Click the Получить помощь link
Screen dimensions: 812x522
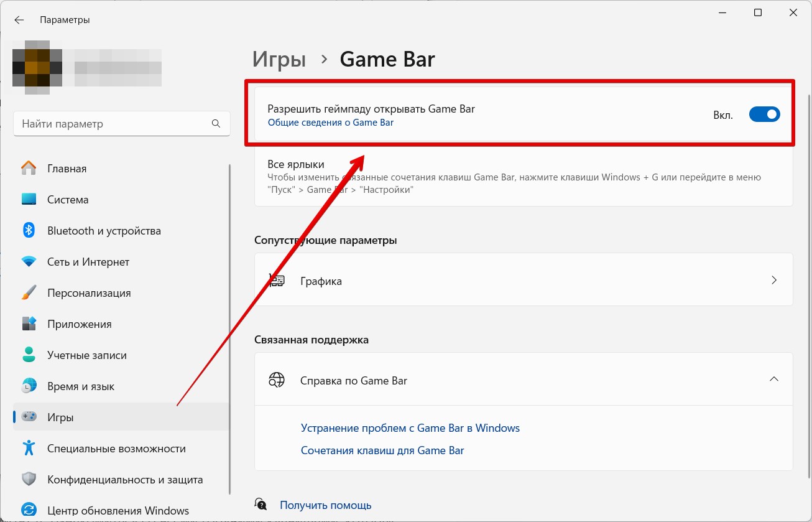[325, 505]
